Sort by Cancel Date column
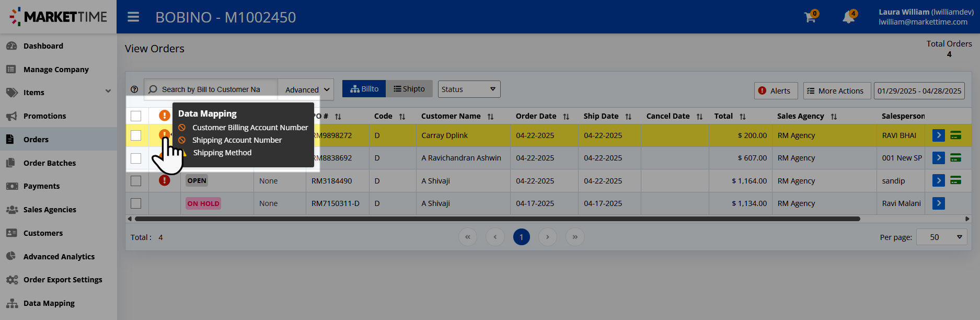 coord(699,117)
